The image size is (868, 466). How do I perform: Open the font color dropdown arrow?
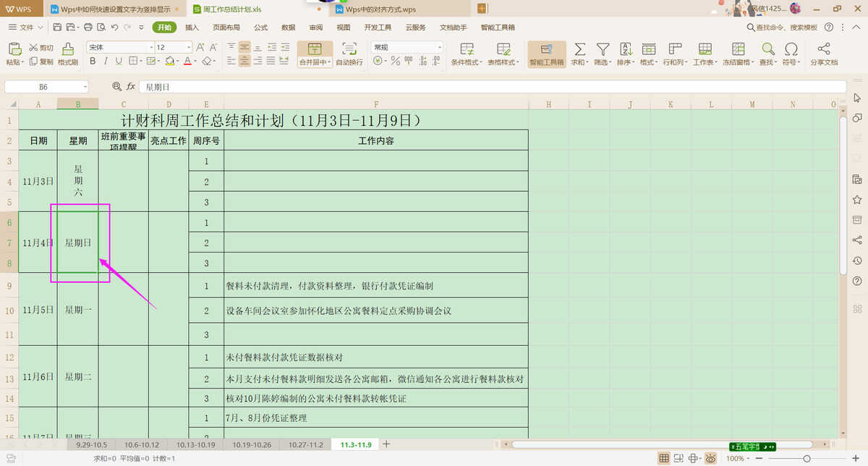coord(195,62)
